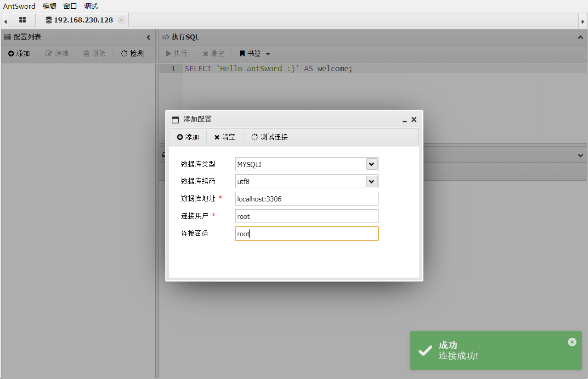The width and height of the screenshot is (588, 379).
Task: Close the 添加配置 dialog
Action: (x=414, y=120)
